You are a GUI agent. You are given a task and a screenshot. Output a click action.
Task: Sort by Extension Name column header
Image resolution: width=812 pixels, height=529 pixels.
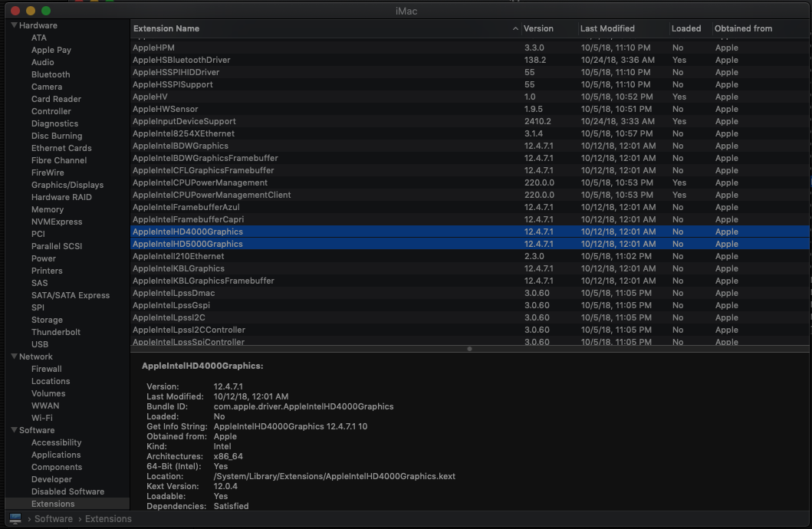pyautogui.click(x=166, y=28)
